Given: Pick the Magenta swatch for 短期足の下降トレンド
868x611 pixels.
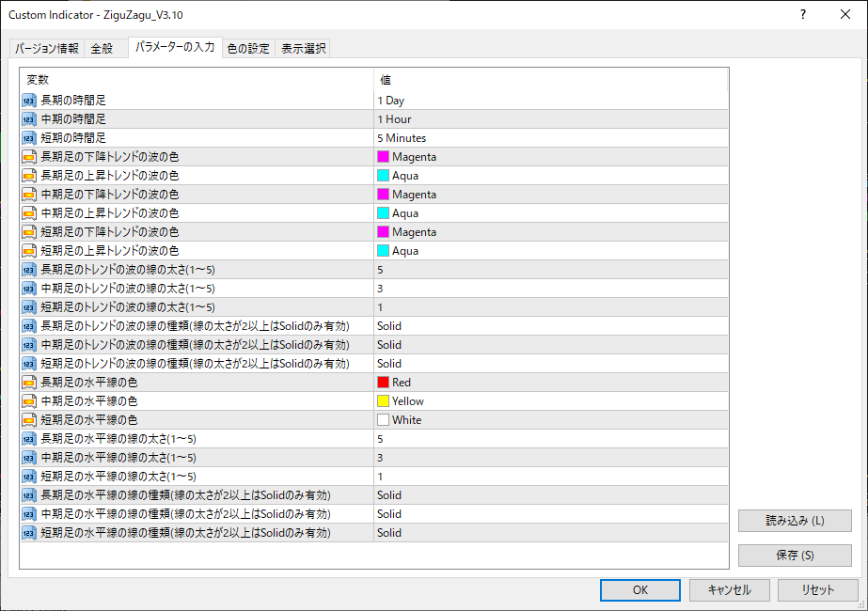Looking at the screenshot, I should [383, 232].
